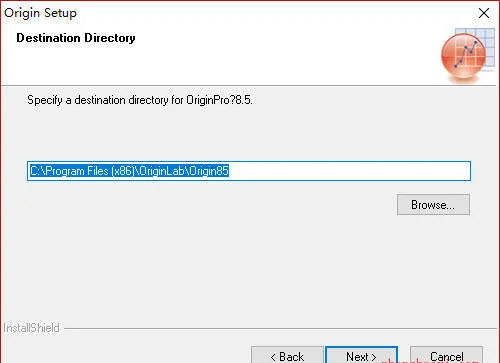Viewport: 500px width, 363px height.
Task: Proceed with the Next > button
Action: click(361, 355)
